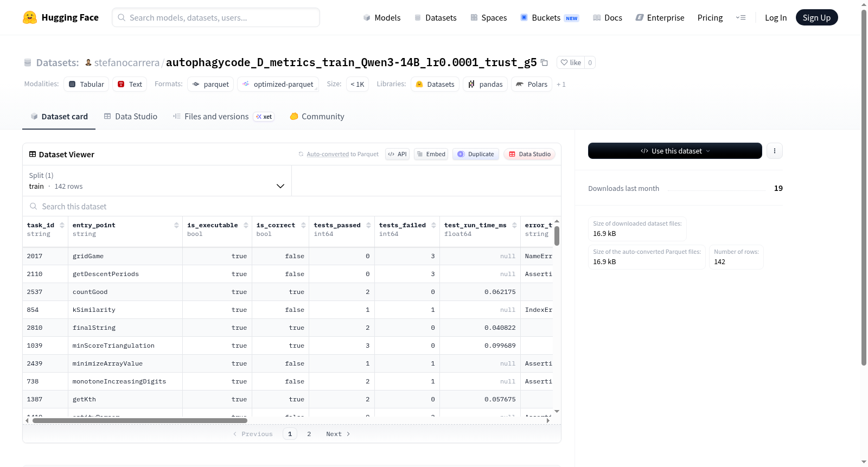This screenshot has height=467, width=868.
Task: Sort by task_id column sort icon
Action: coord(62,225)
